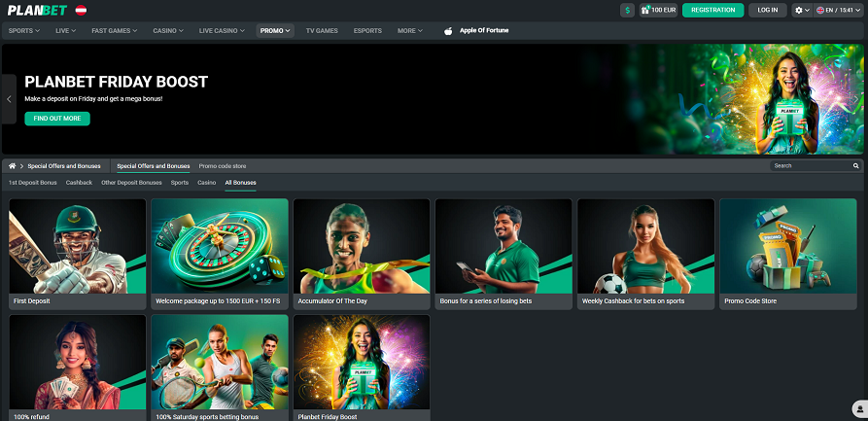Expand the Fast Games menu
This screenshot has height=421, width=868.
click(x=114, y=31)
